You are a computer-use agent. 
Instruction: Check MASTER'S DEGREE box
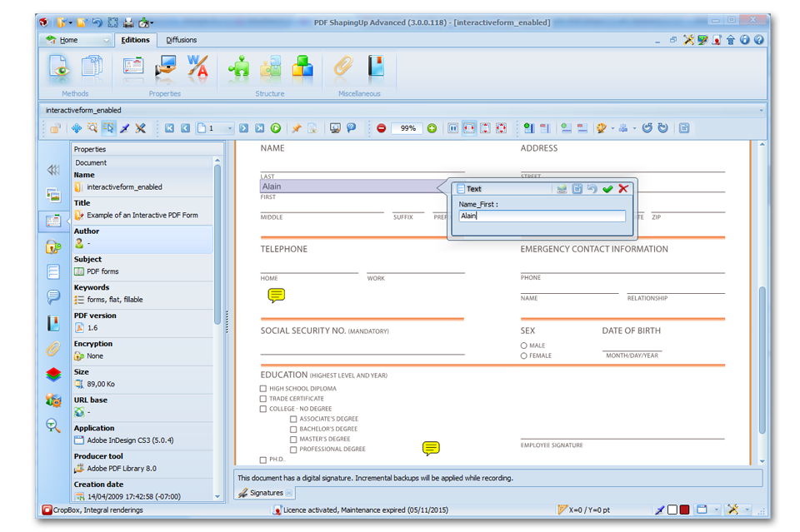pos(293,440)
